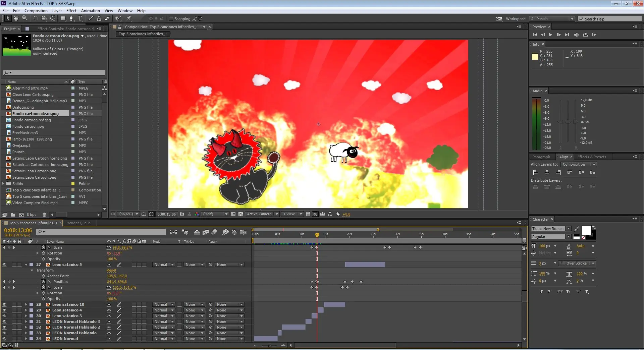Toggle the Position stopwatch for Leon satanico 5
This screenshot has width=644, height=350.
[43, 282]
